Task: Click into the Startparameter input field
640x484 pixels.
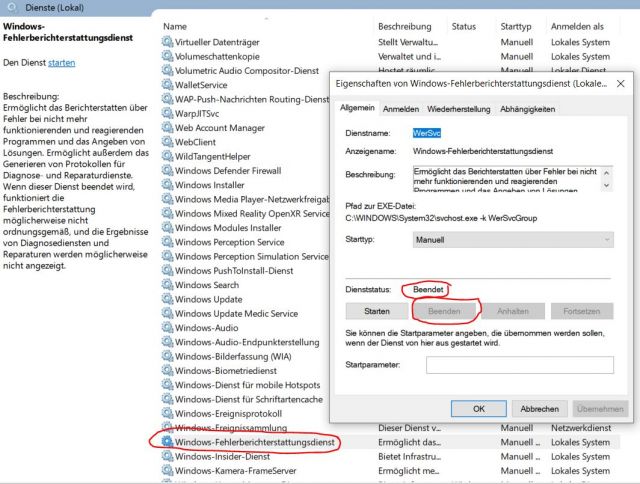Action: (520, 365)
